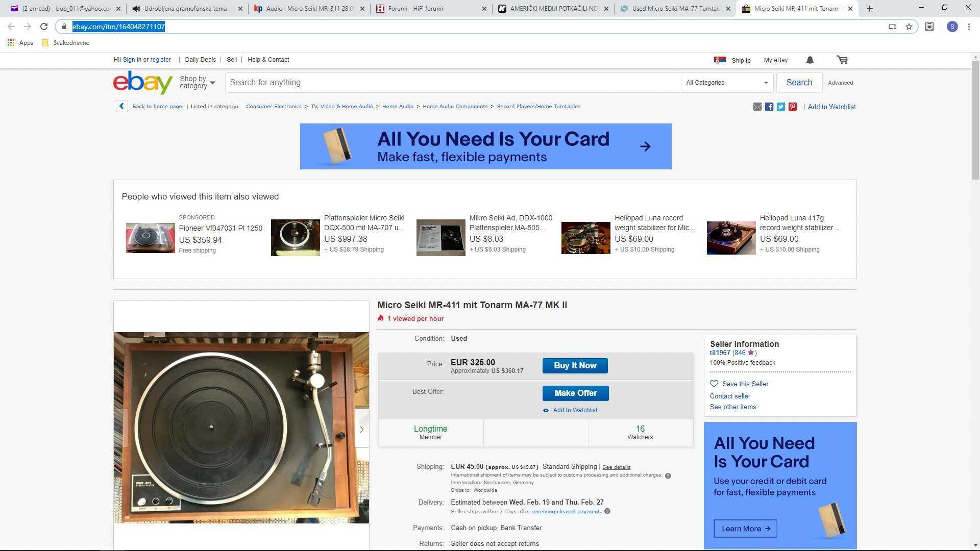This screenshot has width=980, height=551.
Task: Open Heliopad Luna 417g record weight listing
Action: [800, 223]
